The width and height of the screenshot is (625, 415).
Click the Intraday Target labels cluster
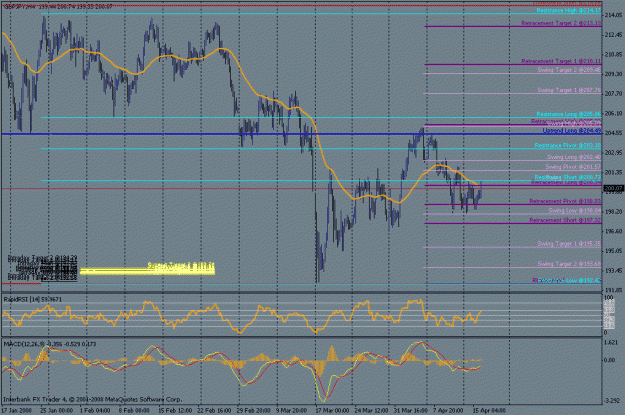(x=43, y=268)
